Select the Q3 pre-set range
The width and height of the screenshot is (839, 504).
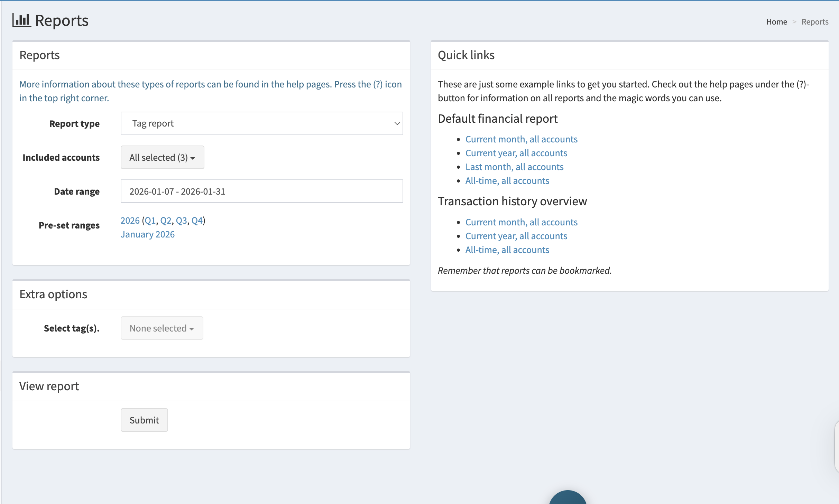[x=181, y=220]
